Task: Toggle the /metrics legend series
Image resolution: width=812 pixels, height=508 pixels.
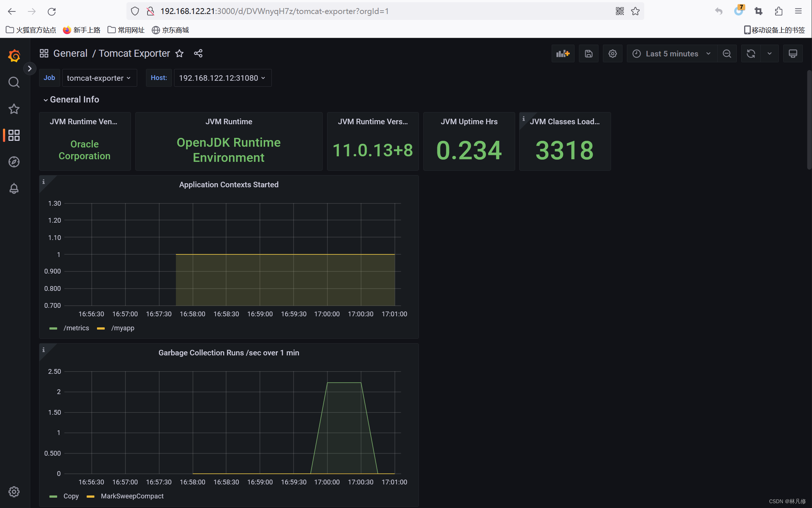Action: coord(76,328)
